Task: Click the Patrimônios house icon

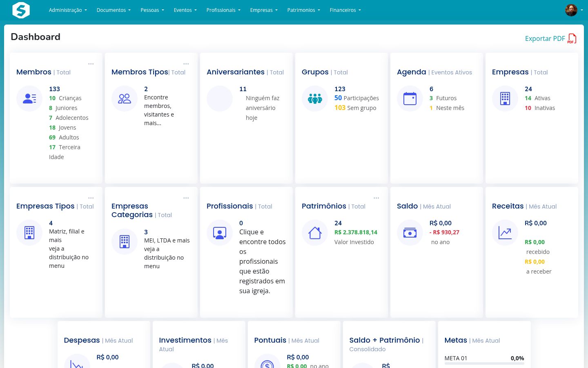Action: (x=315, y=233)
